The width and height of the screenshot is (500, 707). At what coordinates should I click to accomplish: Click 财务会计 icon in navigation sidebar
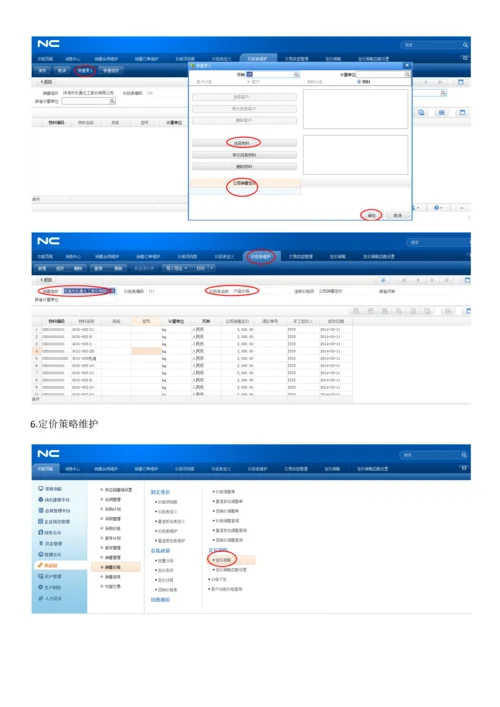(41, 533)
